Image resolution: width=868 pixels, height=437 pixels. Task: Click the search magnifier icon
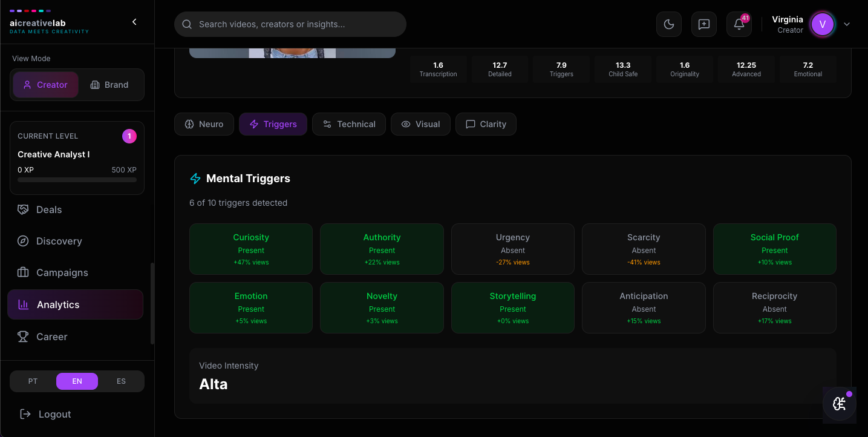tap(188, 24)
